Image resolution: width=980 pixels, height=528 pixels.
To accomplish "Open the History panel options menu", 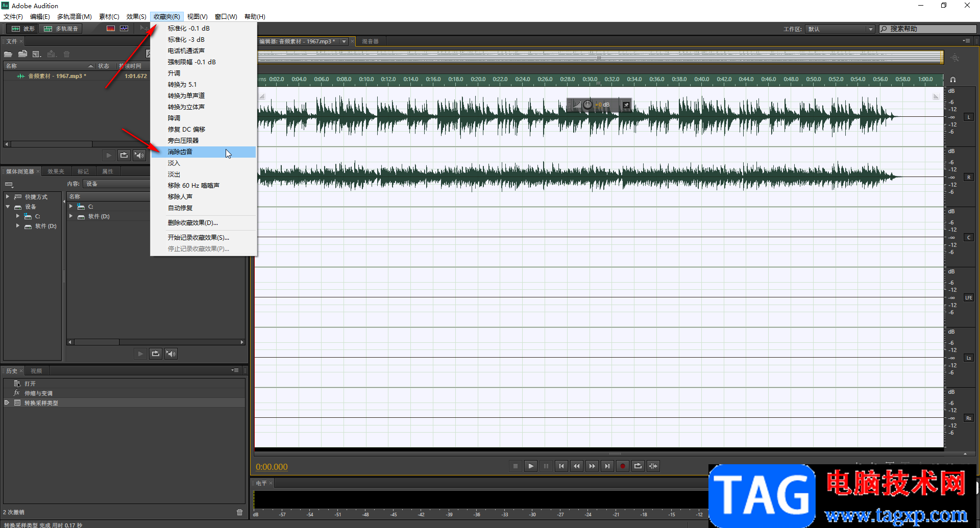I will pyautogui.click(x=235, y=370).
